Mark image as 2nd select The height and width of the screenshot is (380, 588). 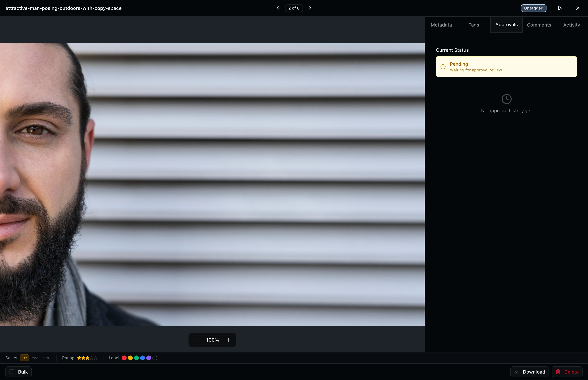click(35, 358)
